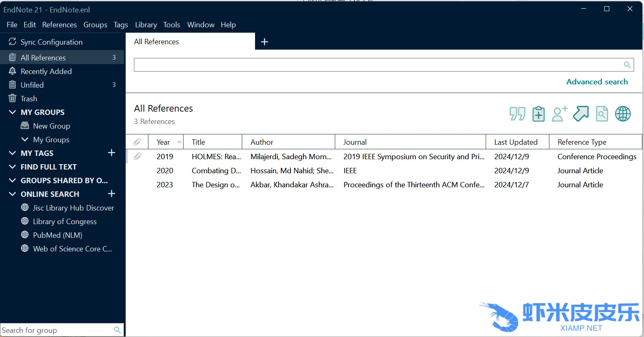644x337 pixels.
Task: Click the add new reference clipboard icon
Action: 538,114
